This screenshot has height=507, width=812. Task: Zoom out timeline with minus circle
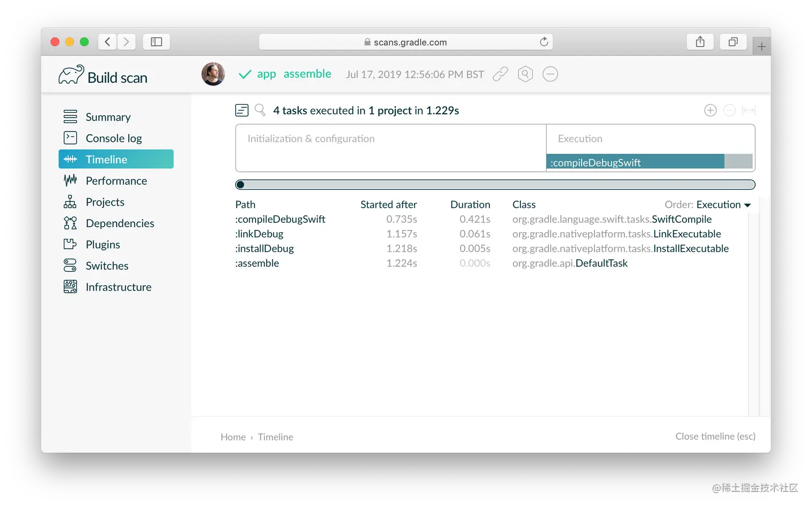(x=729, y=111)
